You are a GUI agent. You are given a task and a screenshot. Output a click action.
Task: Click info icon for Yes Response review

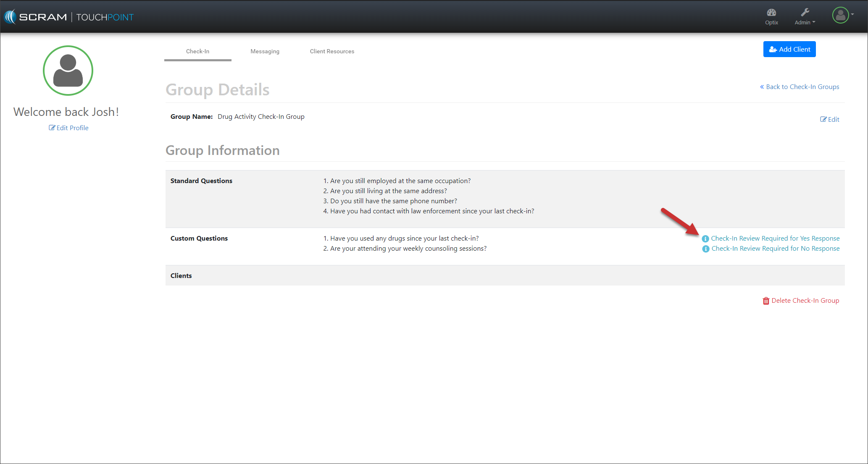tap(705, 239)
